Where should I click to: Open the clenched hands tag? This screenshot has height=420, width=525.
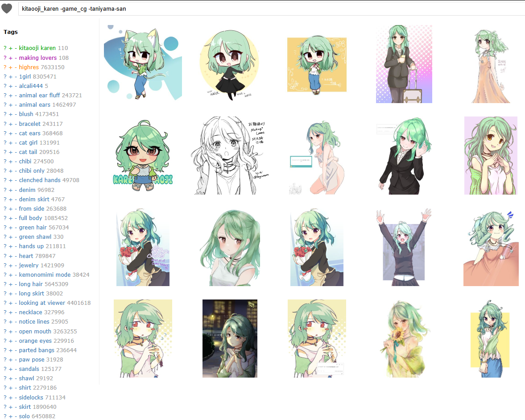[x=40, y=180]
